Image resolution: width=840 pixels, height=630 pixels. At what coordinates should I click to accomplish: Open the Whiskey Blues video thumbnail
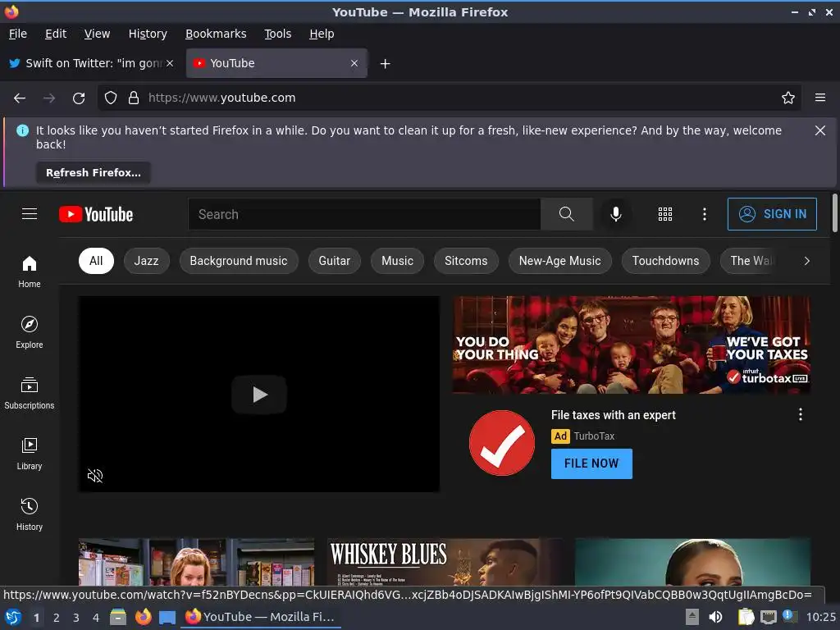point(445,562)
